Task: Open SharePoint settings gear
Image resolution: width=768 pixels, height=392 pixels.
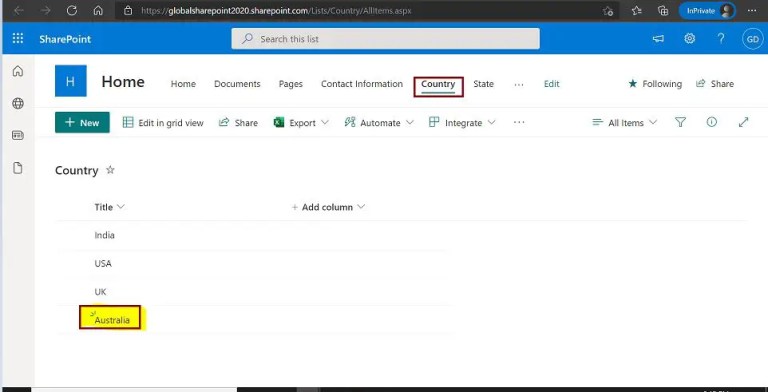Action: tap(690, 39)
